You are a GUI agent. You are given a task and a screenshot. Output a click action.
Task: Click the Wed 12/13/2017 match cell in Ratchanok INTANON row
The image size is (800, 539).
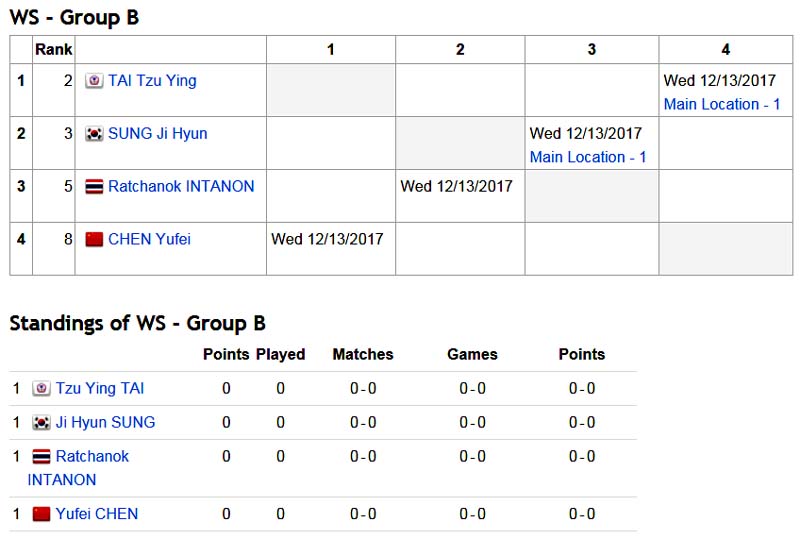click(456, 186)
